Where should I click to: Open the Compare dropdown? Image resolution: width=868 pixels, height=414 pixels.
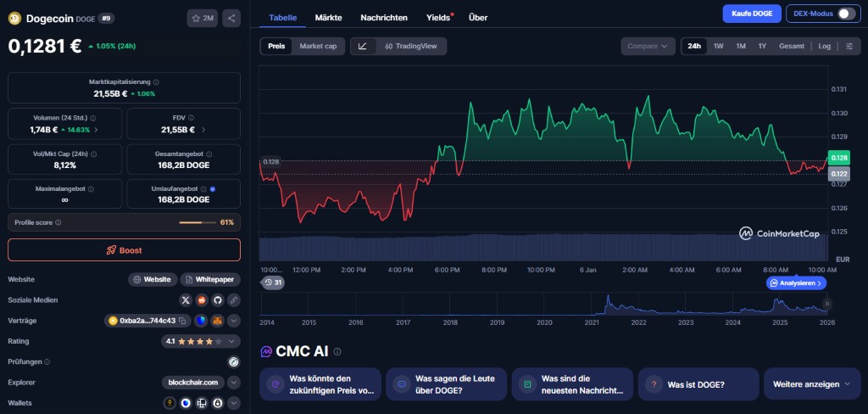pos(648,47)
